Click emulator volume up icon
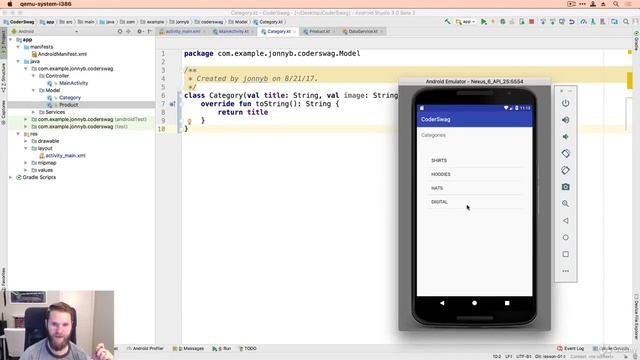 565,120
